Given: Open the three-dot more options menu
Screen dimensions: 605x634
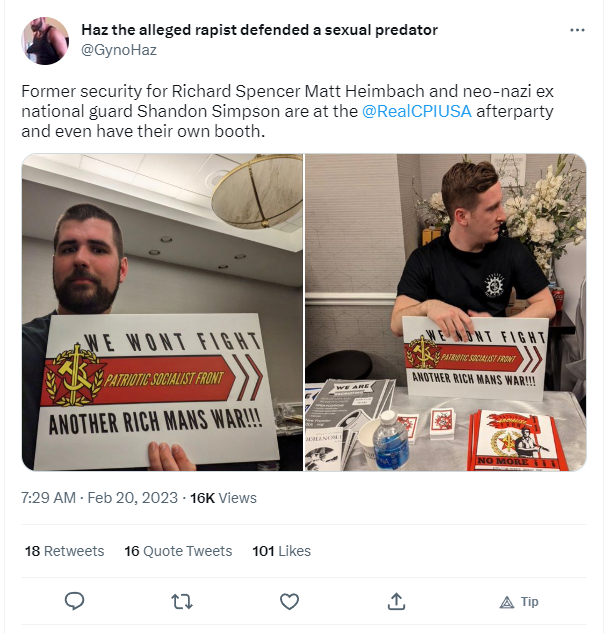Looking at the screenshot, I should [x=577, y=30].
